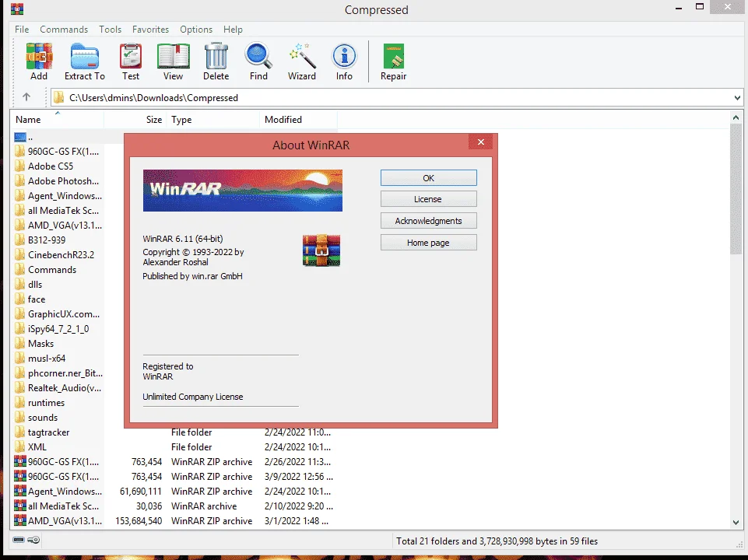Select the AMD_VGA ZIP archive file icon
Viewport: 748px width, 560px height.
click(20, 520)
